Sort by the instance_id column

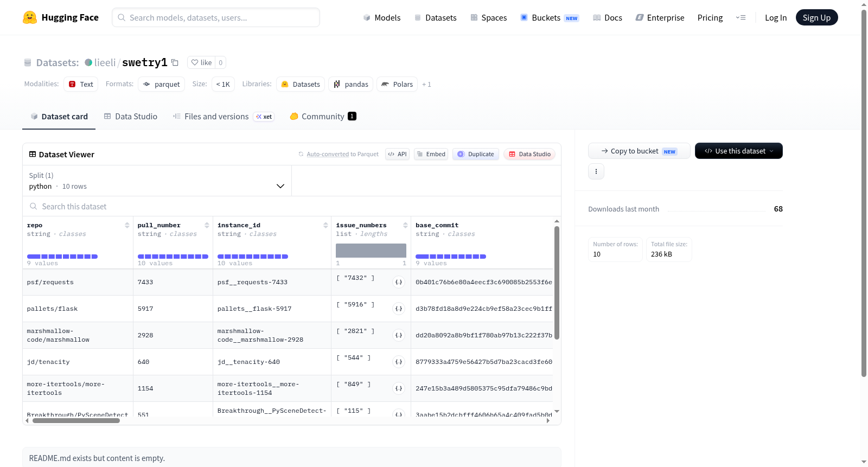coord(325,225)
